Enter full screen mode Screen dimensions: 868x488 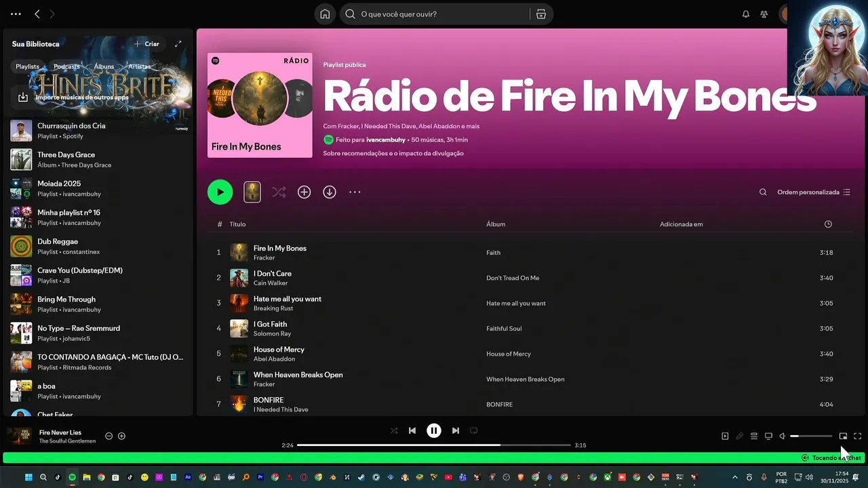[x=857, y=436]
